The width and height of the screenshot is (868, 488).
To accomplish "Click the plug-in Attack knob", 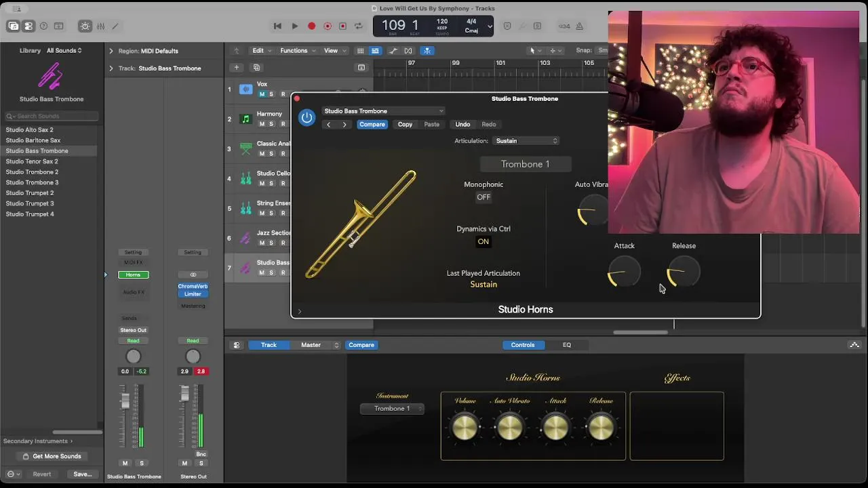I will 624,272.
